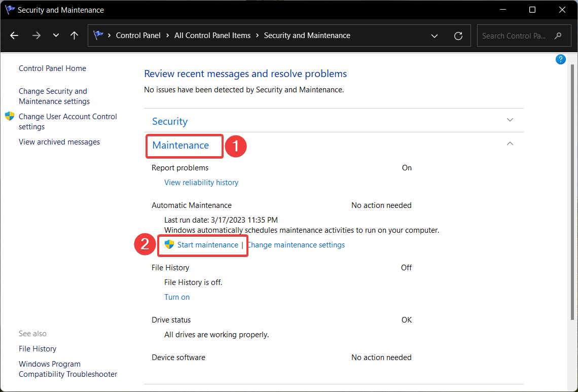Click the UAC shield beside Start maintenance
The image size is (578, 392).
click(169, 244)
